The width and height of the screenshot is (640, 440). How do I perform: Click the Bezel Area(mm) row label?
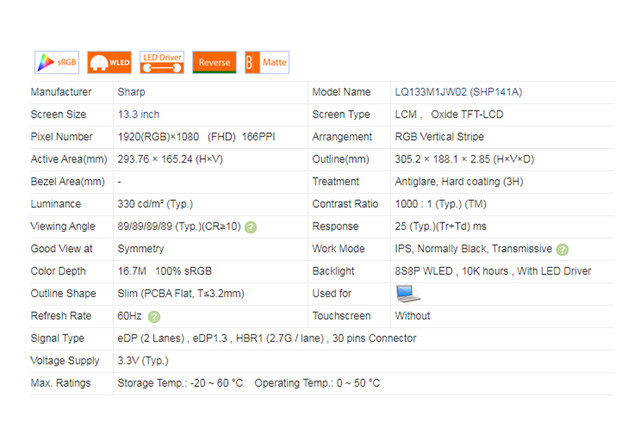pos(68,182)
